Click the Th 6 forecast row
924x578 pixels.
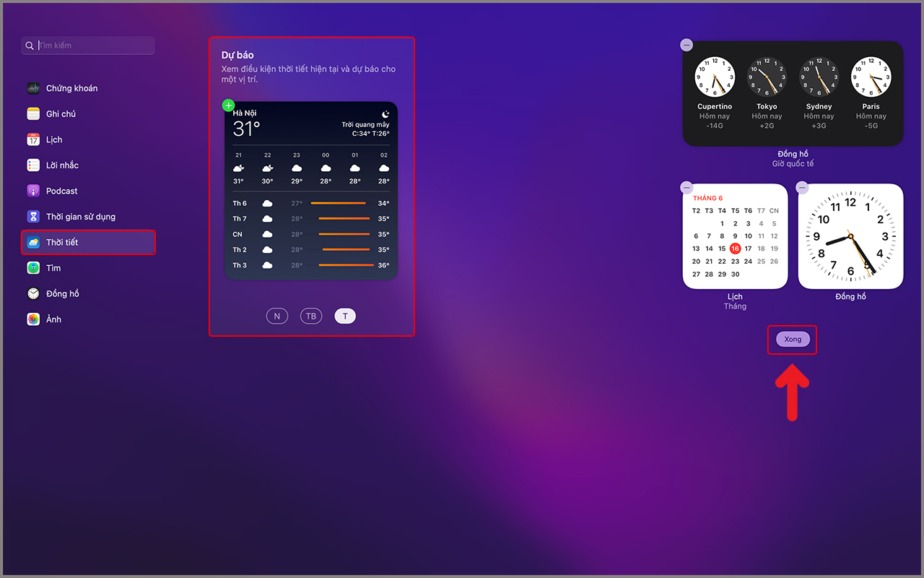tap(311, 204)
